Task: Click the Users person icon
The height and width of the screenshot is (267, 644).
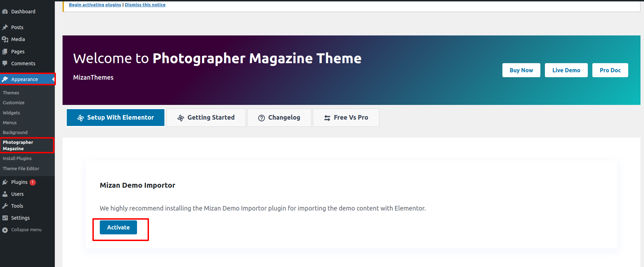Action: coord(5,194)
